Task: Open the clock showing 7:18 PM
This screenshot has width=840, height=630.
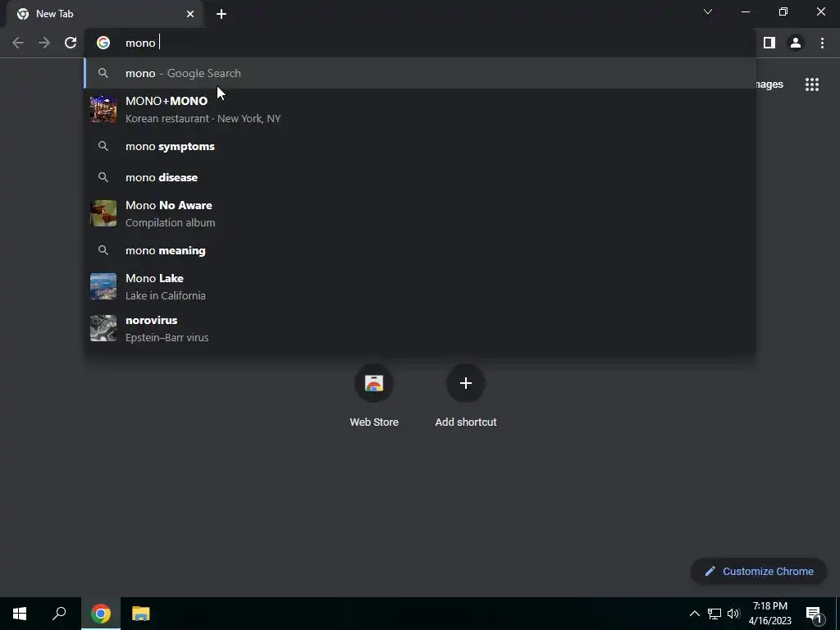Action: coord(769,614)
